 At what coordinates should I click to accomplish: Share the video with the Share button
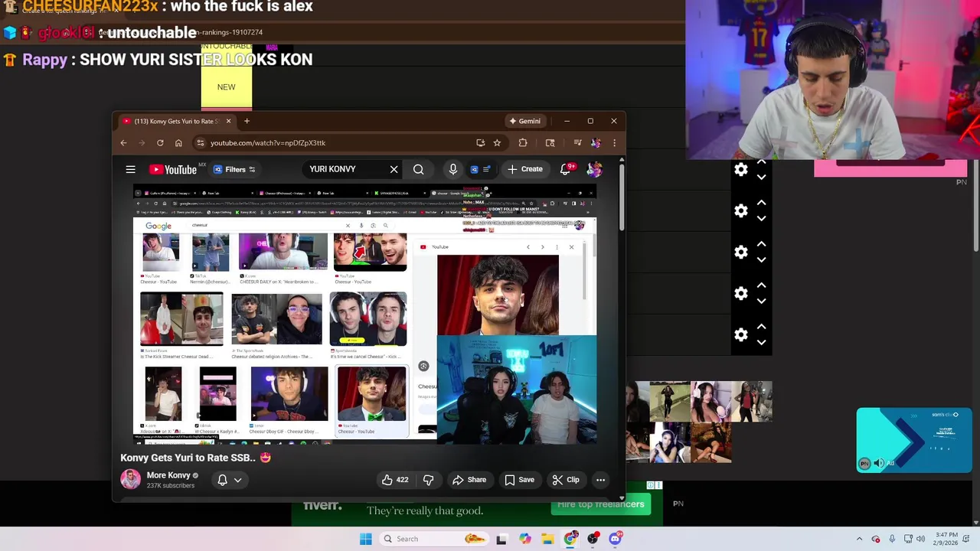coord(469,480)
